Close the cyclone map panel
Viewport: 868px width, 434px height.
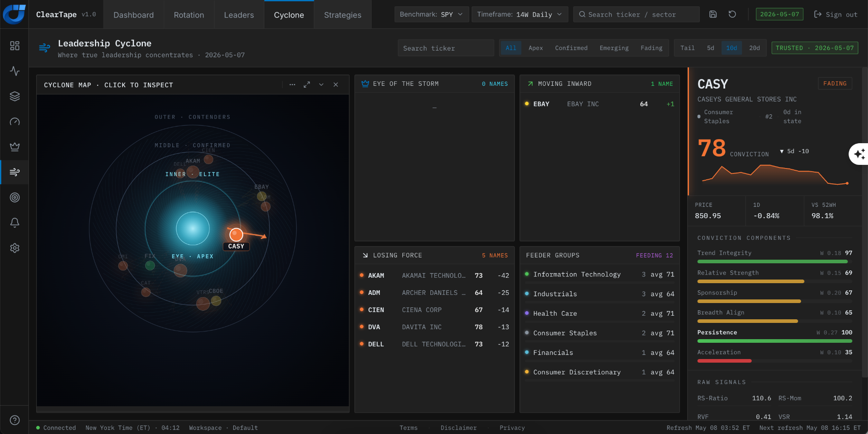point(336,84)
